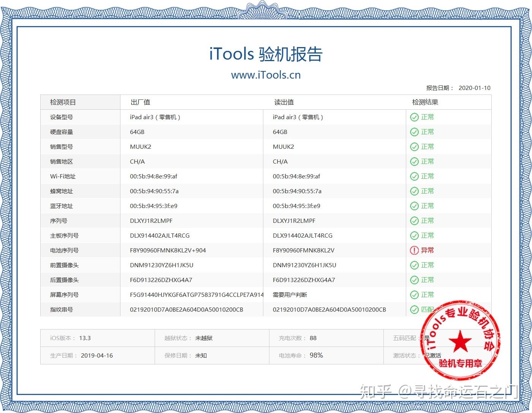Click the check icon on the 蓝牙地址 row
The width and height of the screenshot is (532, 413).
414,206
